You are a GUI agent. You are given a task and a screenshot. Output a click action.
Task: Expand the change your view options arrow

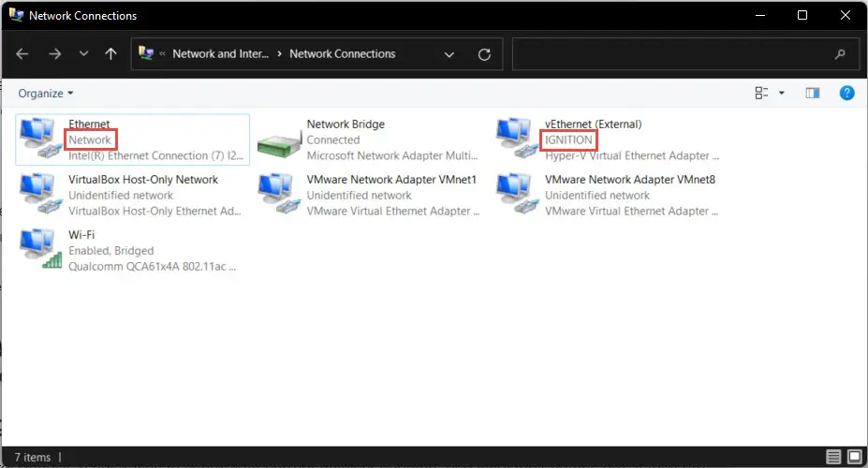pos(782,93)
